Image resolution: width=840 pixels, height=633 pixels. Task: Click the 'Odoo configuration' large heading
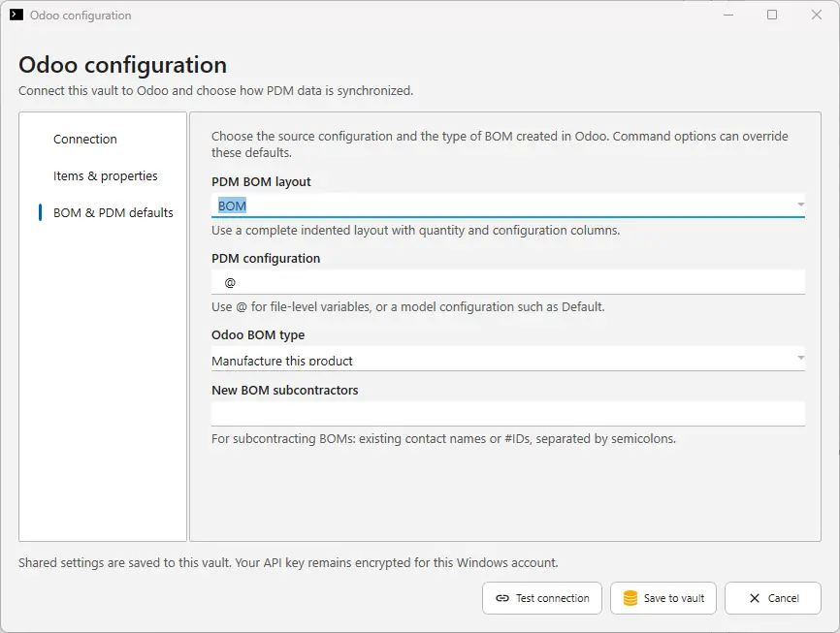coord(122,65)
